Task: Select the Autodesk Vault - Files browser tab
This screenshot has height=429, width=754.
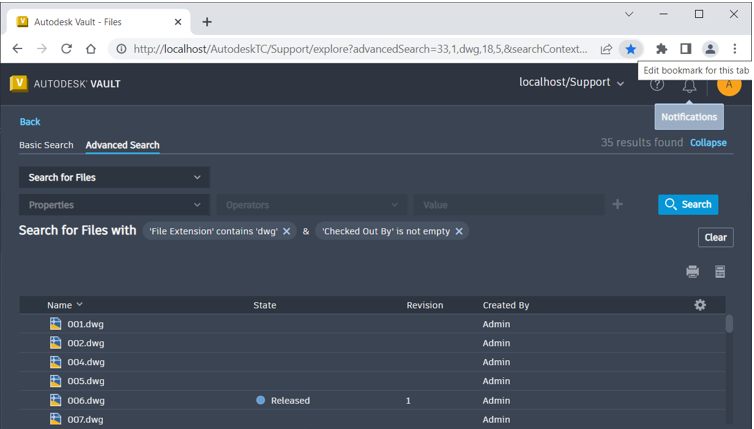Action: pos(99,22)
